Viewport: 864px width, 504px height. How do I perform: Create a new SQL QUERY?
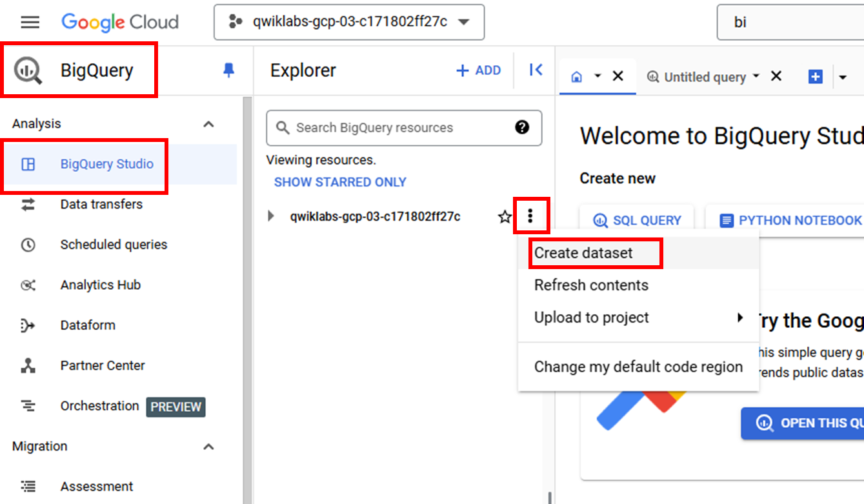point(637,221)
